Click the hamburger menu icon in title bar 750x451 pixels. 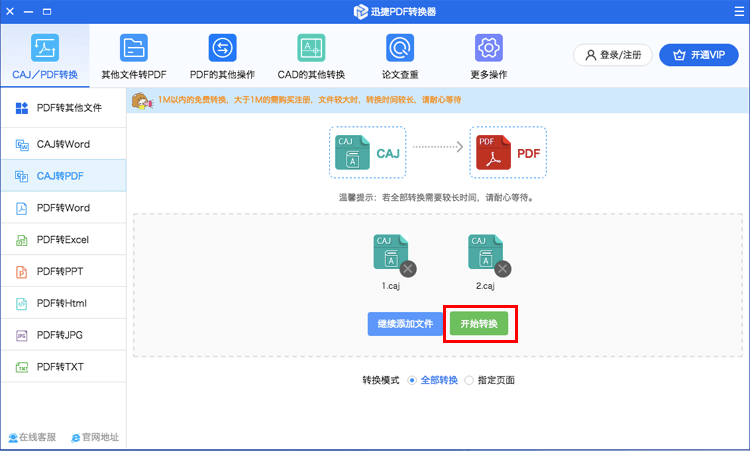(x=739, y=11)
